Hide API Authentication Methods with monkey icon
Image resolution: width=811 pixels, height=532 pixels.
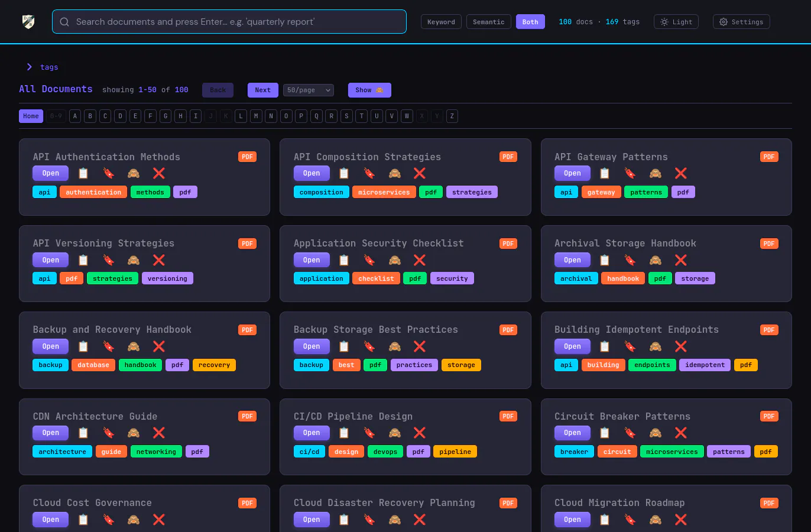click(x=134, y=173)
